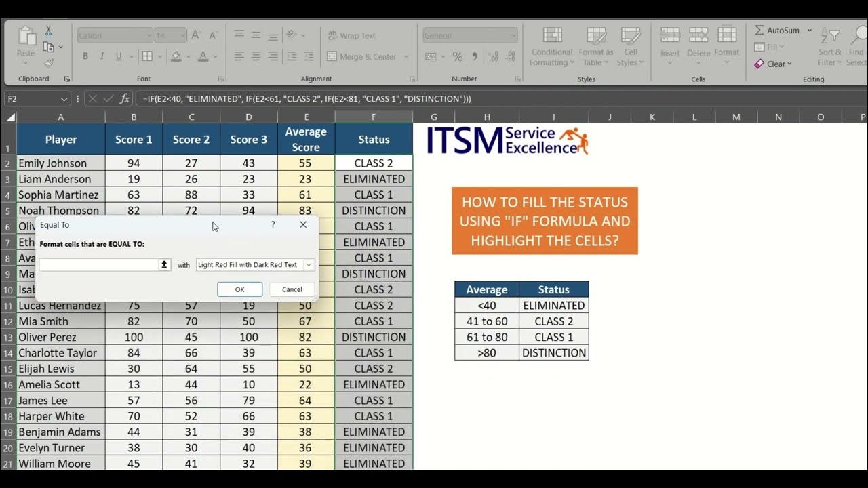Click the Insert Function fx icon

pos(124,99)
